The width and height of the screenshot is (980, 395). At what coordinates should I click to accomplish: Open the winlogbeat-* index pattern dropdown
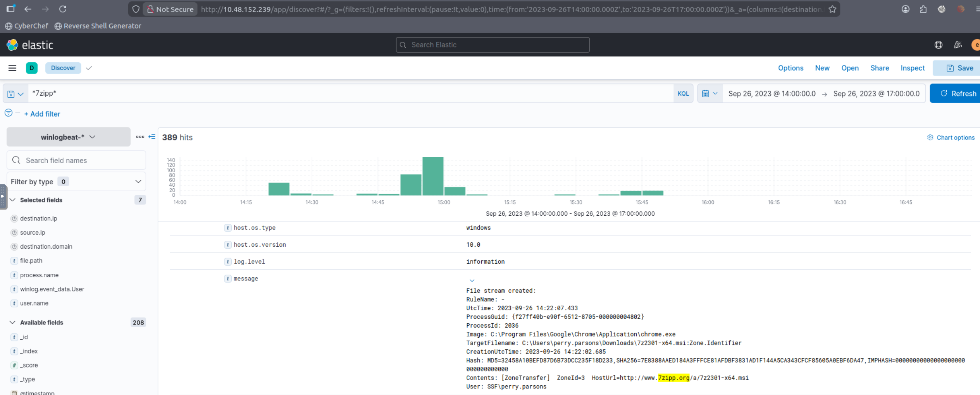[x=69, y=137]
